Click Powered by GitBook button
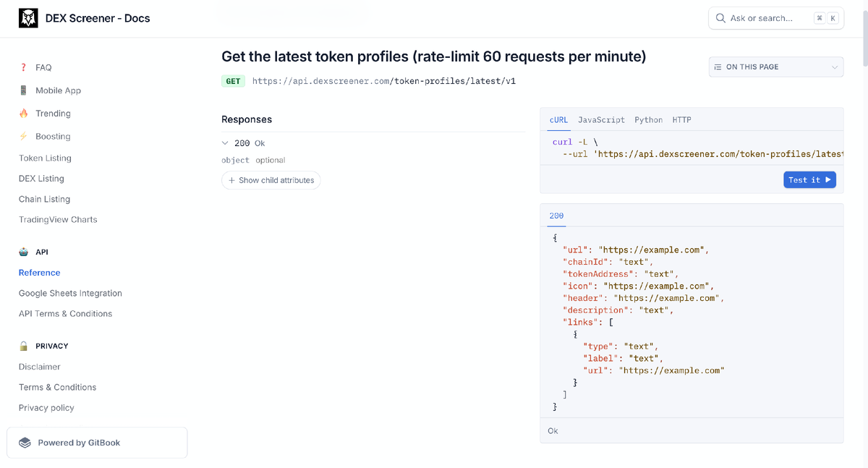Image resolution: width=868 pixels, height=468 pixels. 97,443
